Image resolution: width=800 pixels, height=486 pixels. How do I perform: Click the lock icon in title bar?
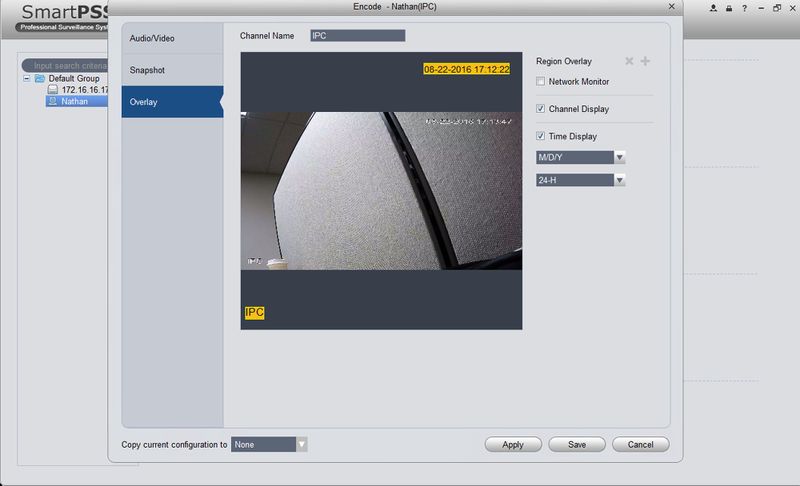pos(729,8)
